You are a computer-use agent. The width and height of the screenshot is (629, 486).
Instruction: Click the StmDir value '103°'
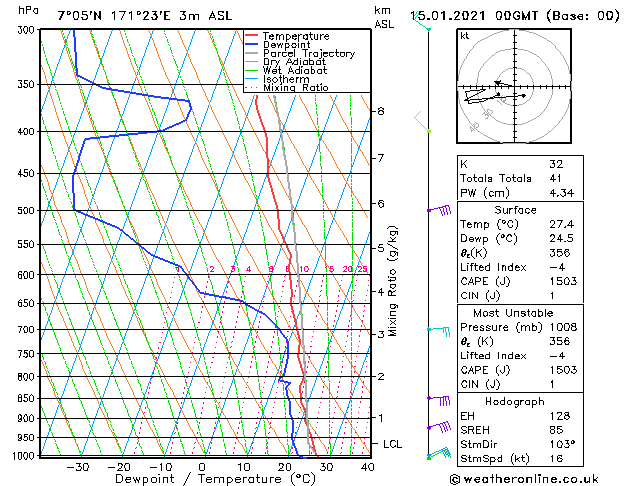562,444
